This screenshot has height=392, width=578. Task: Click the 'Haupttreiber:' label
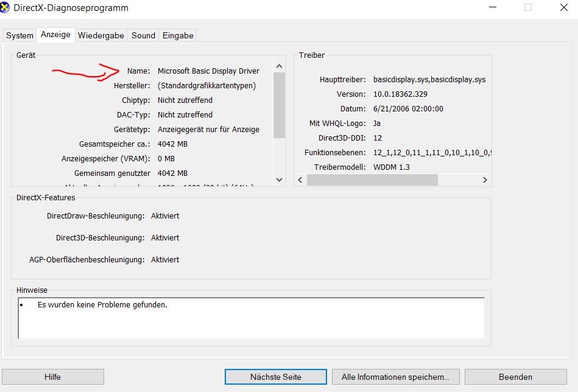coord(342,80)
